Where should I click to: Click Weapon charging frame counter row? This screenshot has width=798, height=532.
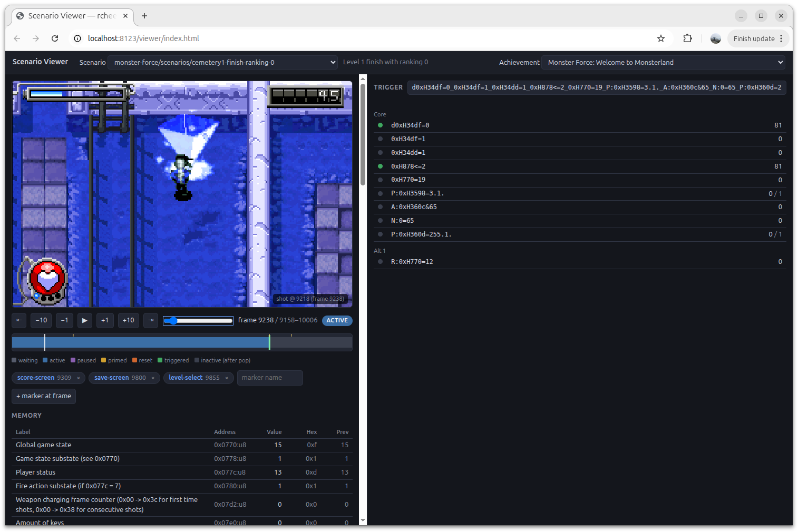pos(182,505)
